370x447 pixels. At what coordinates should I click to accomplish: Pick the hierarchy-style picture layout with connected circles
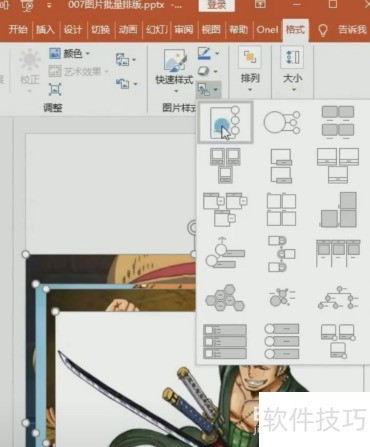[x=338, y=298]
